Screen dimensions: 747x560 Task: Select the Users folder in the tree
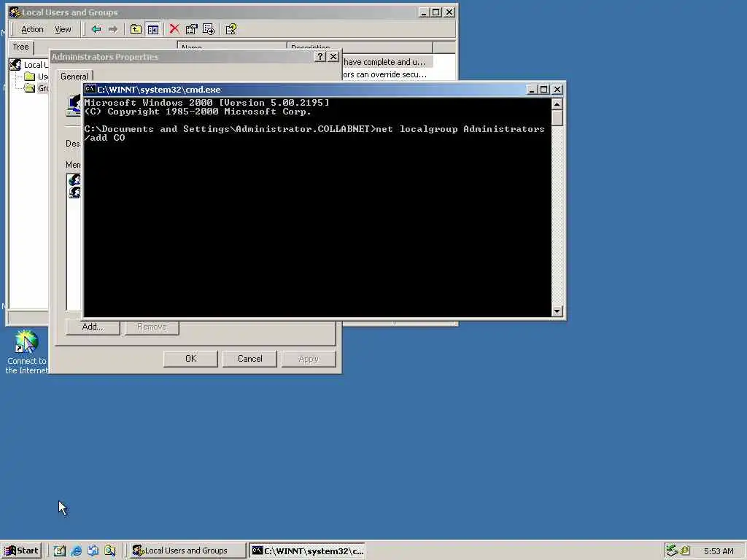pos(36,76)
